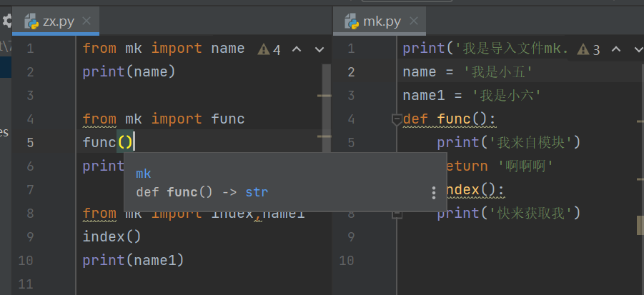
Task: Go to next highlighted problem in zx.py
Action: (319, 49)
